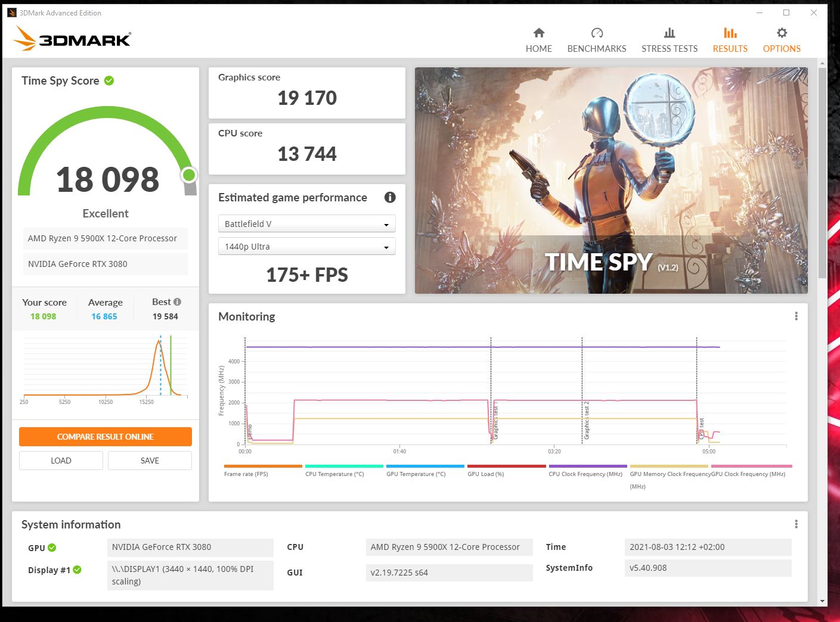
Task: Click the SystemInfo version v5.40.908
Action: [708, 568]
